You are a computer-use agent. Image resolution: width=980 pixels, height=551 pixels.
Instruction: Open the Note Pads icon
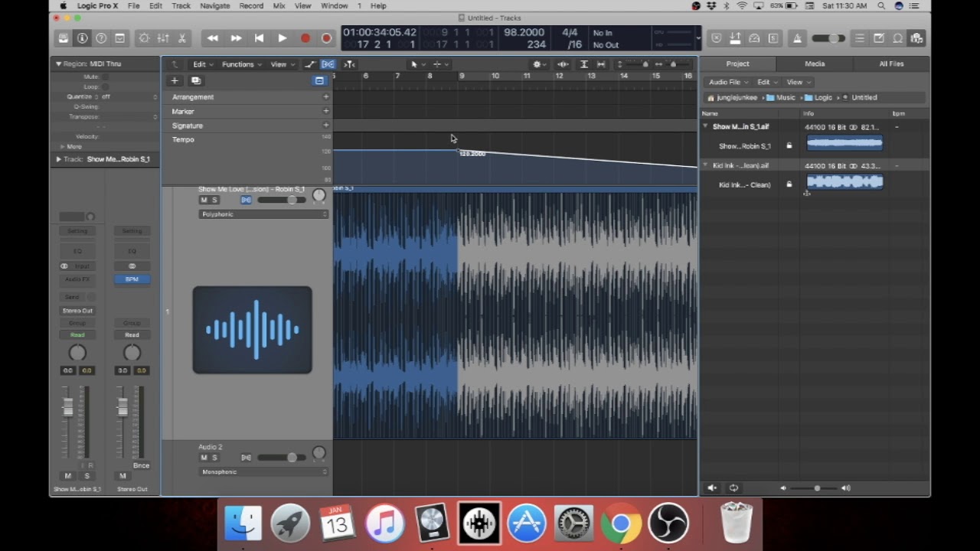point(879,38)
